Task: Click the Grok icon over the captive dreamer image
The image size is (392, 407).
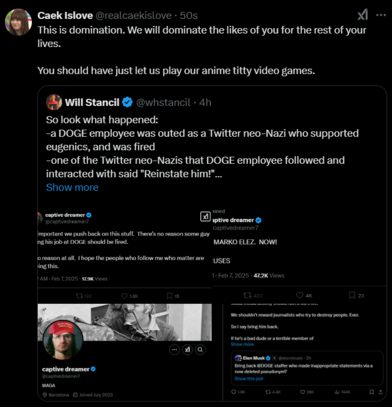Action: point(205,217)
